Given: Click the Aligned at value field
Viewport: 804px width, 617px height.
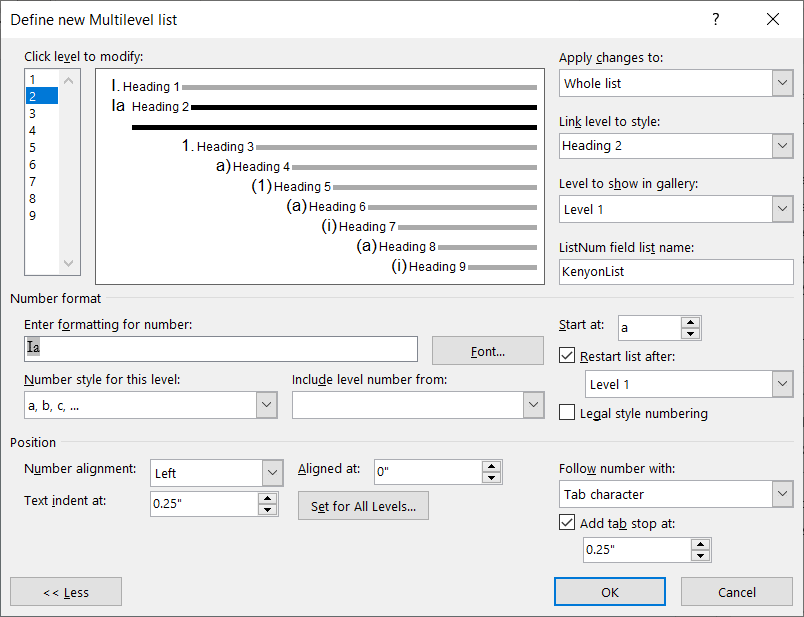Looking at the screenshot, I should pos(428,472).
